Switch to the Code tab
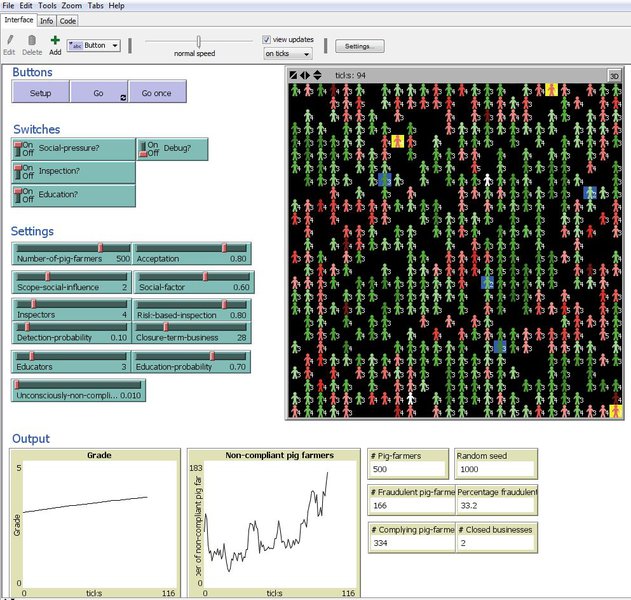Image resolution: width=631 pixels, height=600 pixels. coord(68,20)
